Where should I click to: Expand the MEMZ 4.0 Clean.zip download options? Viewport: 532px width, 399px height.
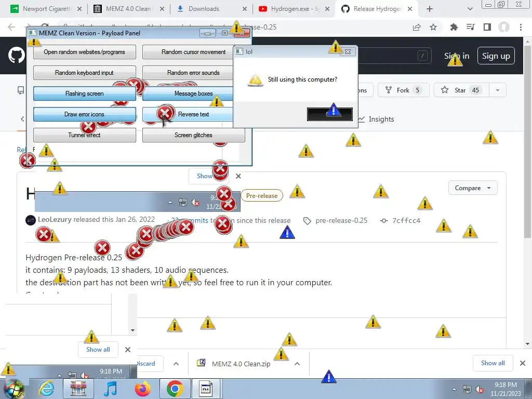tap(297, 364)
